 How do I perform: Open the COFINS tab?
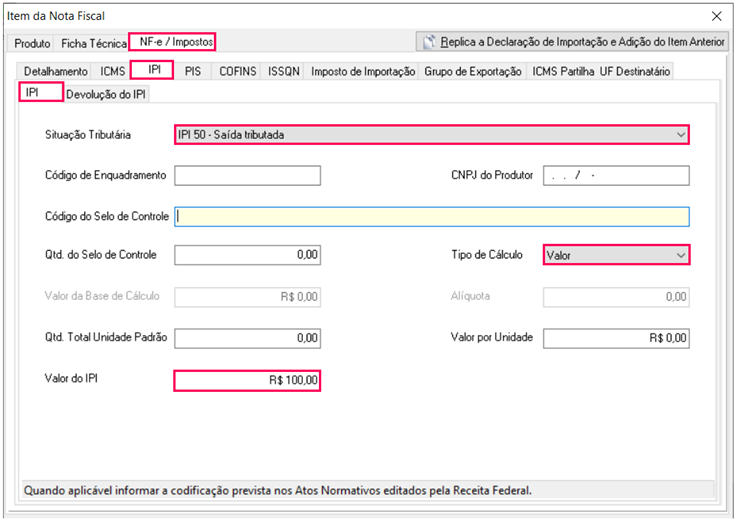(238, 71)
